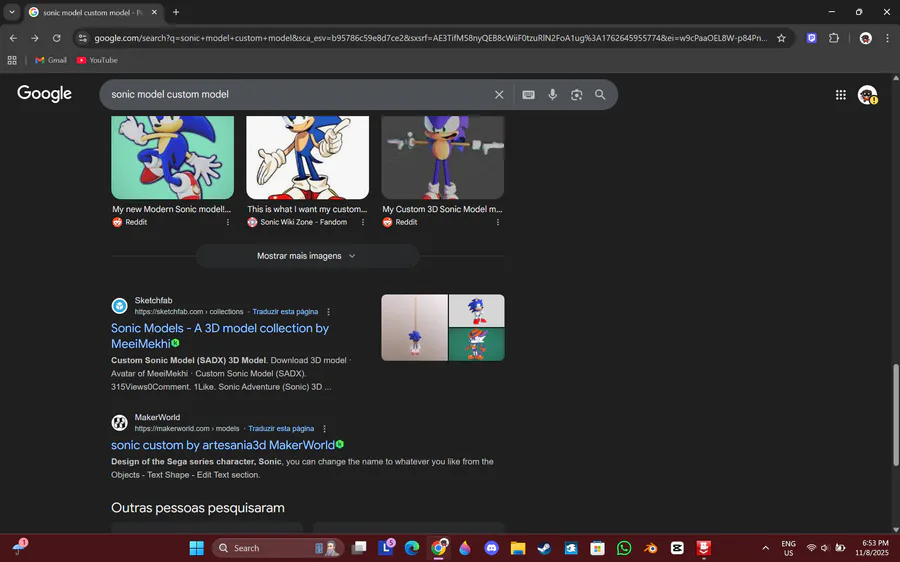Start voice search with the microphone
Image resolution: width=900 pixels, height=562 pixels.
[552, 95]
